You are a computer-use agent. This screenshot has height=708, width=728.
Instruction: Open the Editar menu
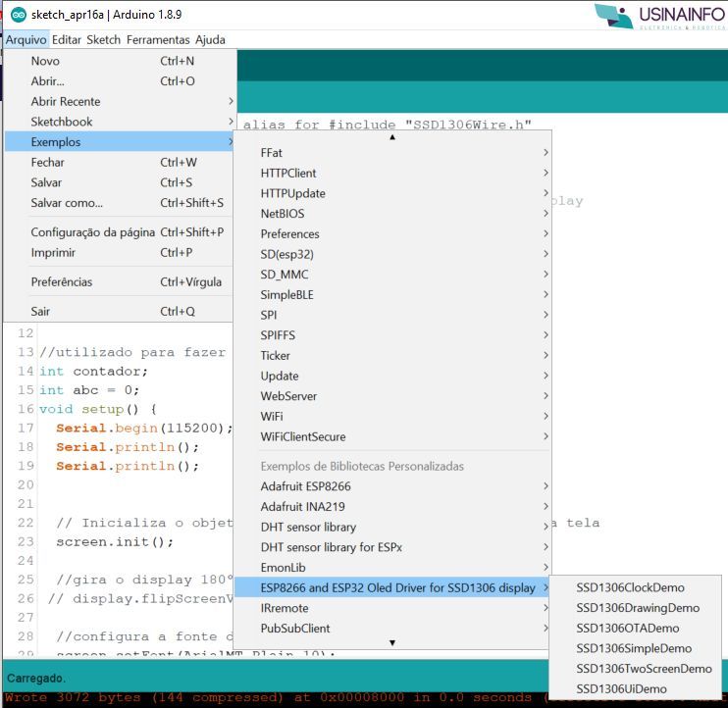pyautogui.click(x=67, y=40)
